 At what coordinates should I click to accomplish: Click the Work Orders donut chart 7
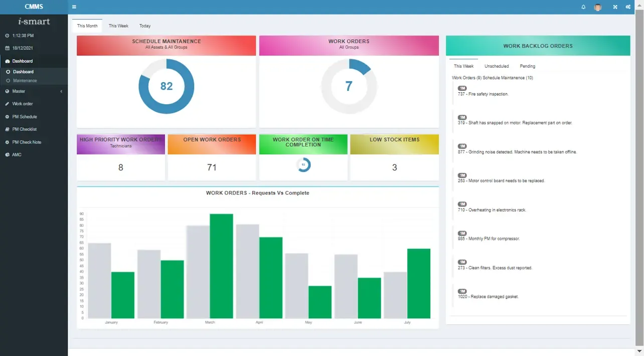[x=349, y=86]
